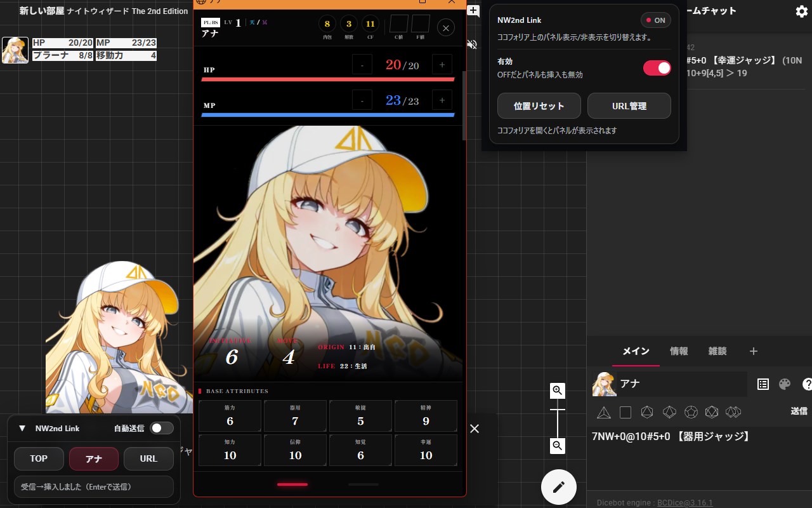
Task: Click the 筋力 6 attribute cell
Action: 230,416
